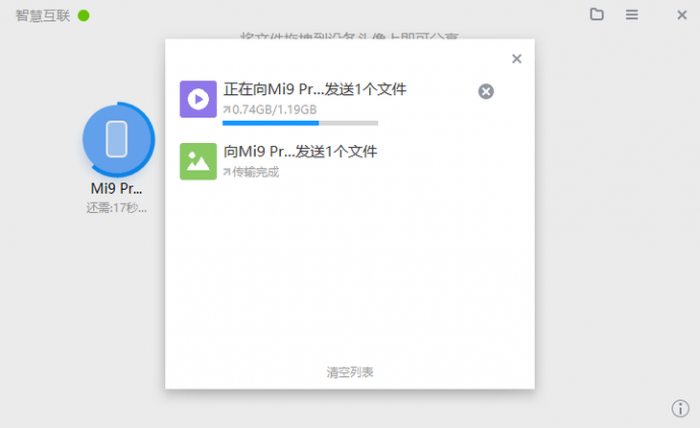Click the info icon at bottom right

click(x=680, y=408)
